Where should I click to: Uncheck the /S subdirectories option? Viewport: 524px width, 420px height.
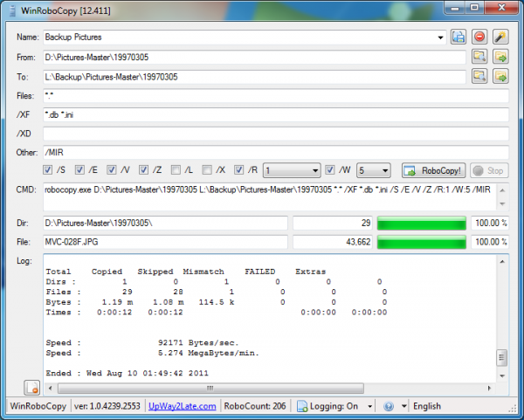[47, 170]
